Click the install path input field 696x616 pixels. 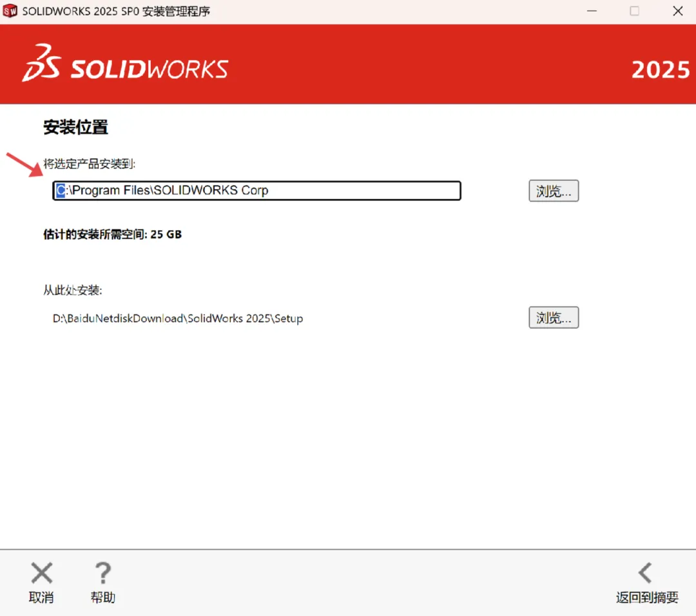[256, 190]
